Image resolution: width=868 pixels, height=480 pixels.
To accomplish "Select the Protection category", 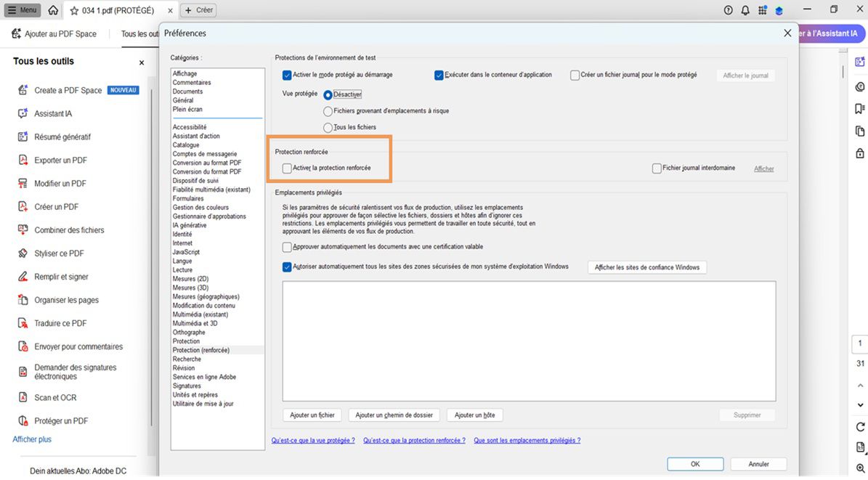I will (186, 341).
